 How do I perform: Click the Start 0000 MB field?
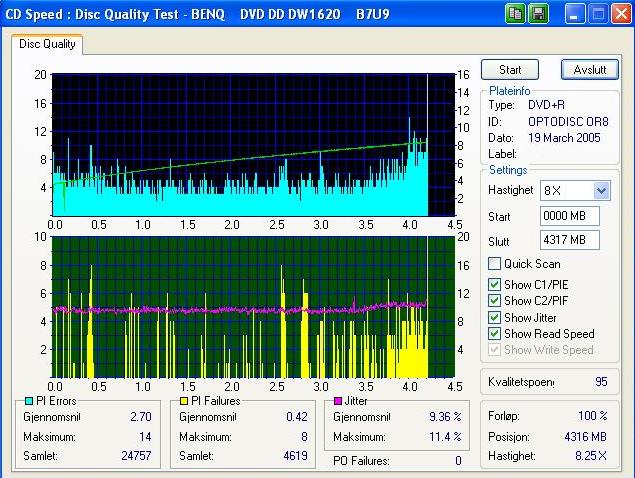[x=570, y=216]
